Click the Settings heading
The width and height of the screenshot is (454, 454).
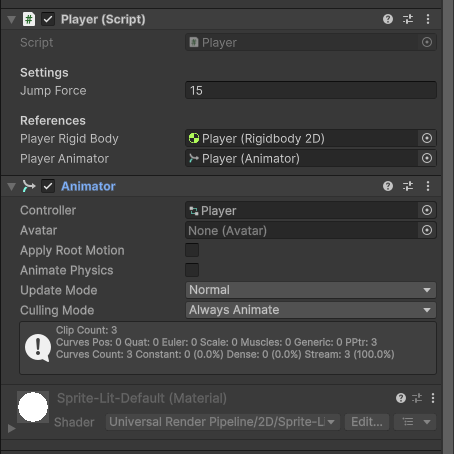[x=44, y=73]
